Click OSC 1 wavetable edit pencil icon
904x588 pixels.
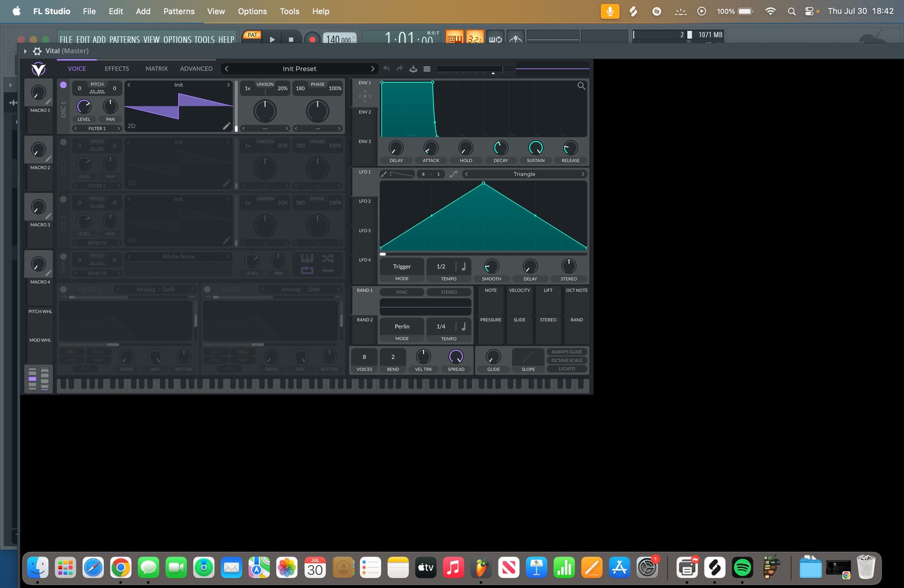(226, 126)
